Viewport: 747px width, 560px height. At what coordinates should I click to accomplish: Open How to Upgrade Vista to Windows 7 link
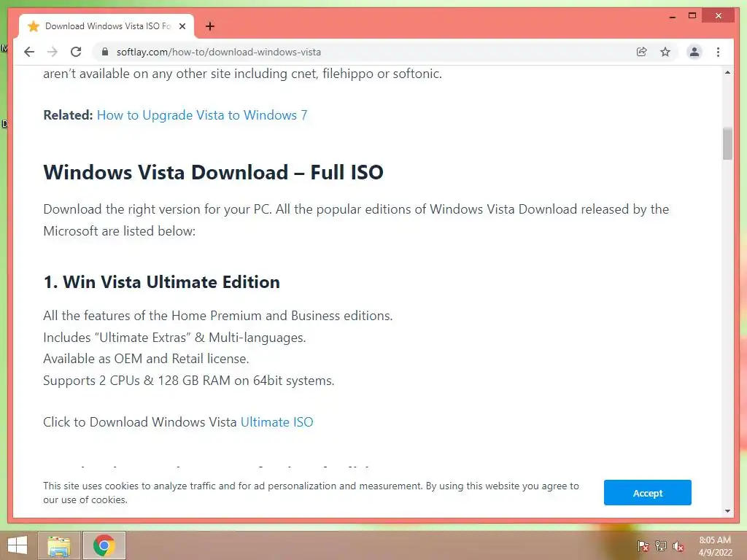pos(202,115)
